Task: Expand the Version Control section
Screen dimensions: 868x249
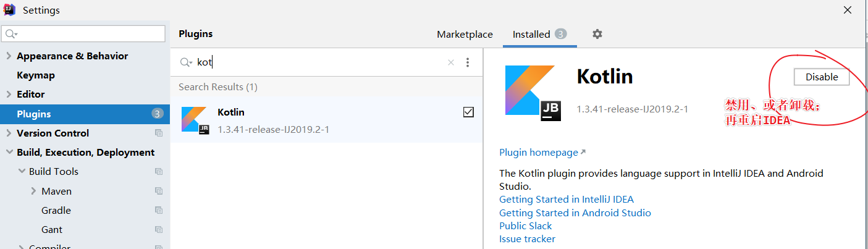Action: [9, 133]
